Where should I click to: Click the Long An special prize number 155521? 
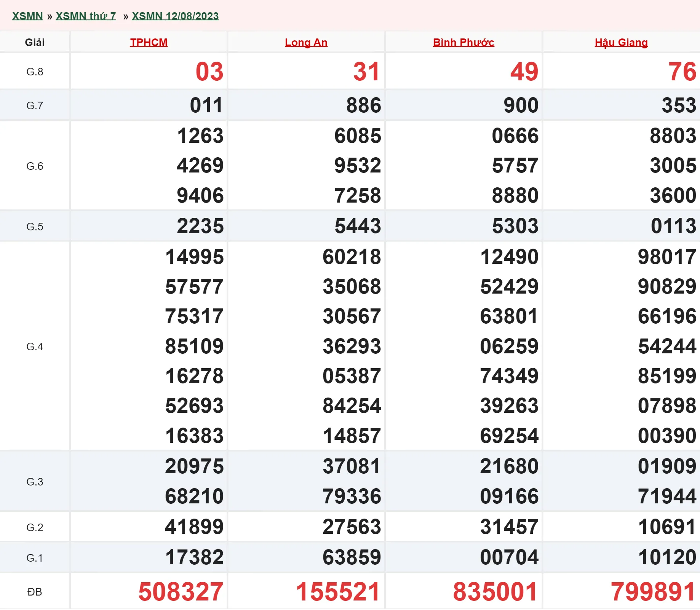point(338,592)
